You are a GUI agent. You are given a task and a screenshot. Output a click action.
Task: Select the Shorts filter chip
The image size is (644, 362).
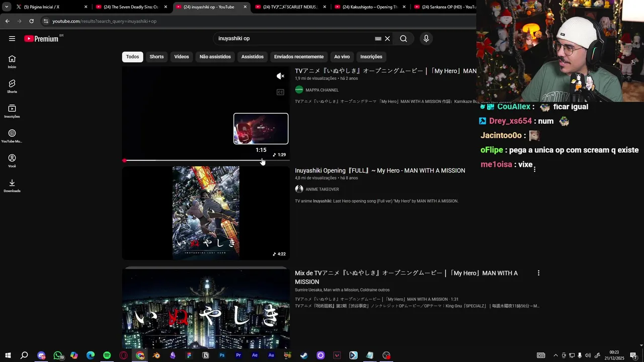coord(156,57)
